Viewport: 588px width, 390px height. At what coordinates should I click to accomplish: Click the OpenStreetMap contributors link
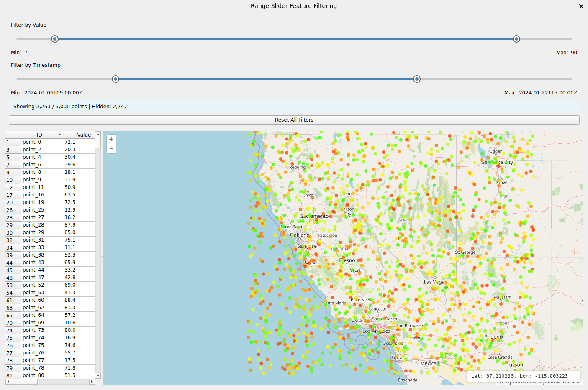coord(542,382)
